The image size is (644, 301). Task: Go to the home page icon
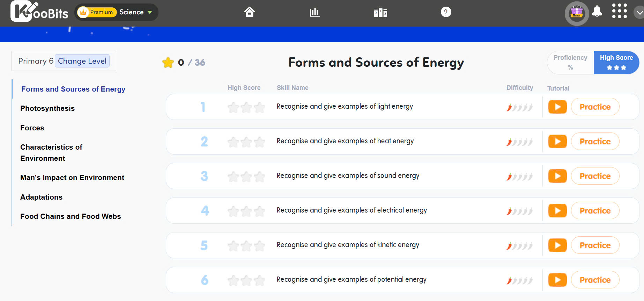249,12
